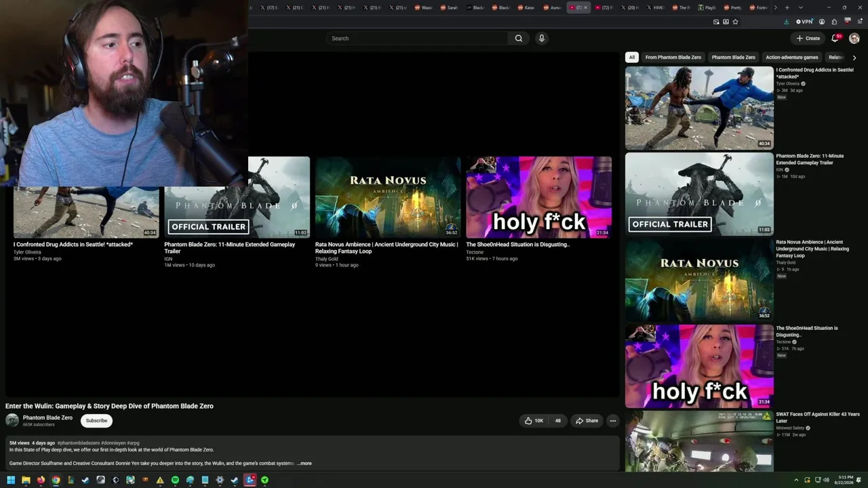Image resolution: width=868 pixels, height=488 pixels.
Task: Click end-screen title 'Phantom Blade Zero: 11-Minute Extended Gameplay Trailer'
Action: click(x=230, y=248)
